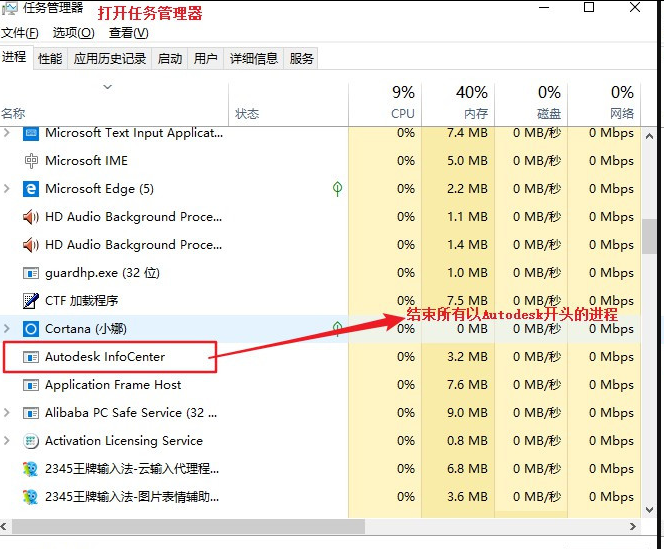Sort by the 内存 column header
The image size is (664, 549).
458,104
